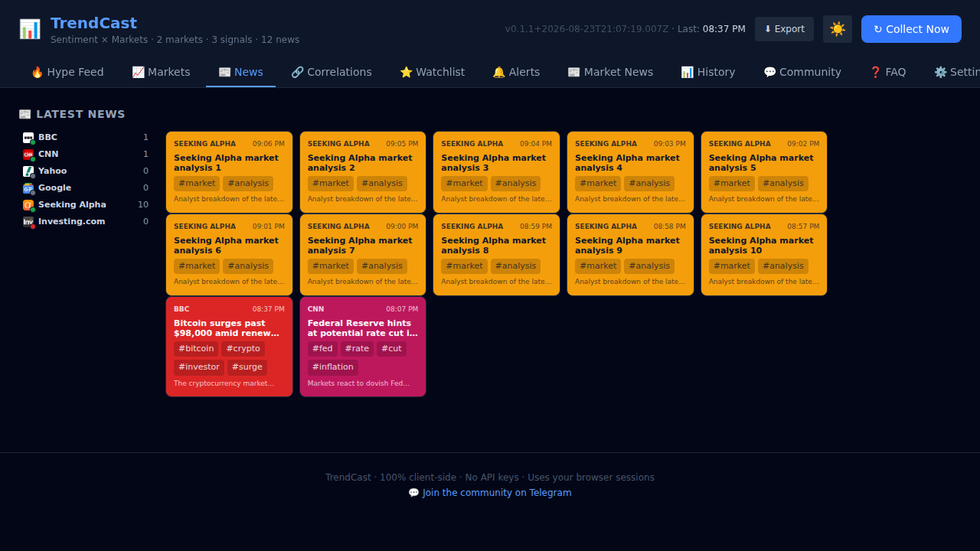This screenshot has width=980, height=551.
Task: Open Seeking Alpha market analysis 7 card
Action: click(363, 255)
